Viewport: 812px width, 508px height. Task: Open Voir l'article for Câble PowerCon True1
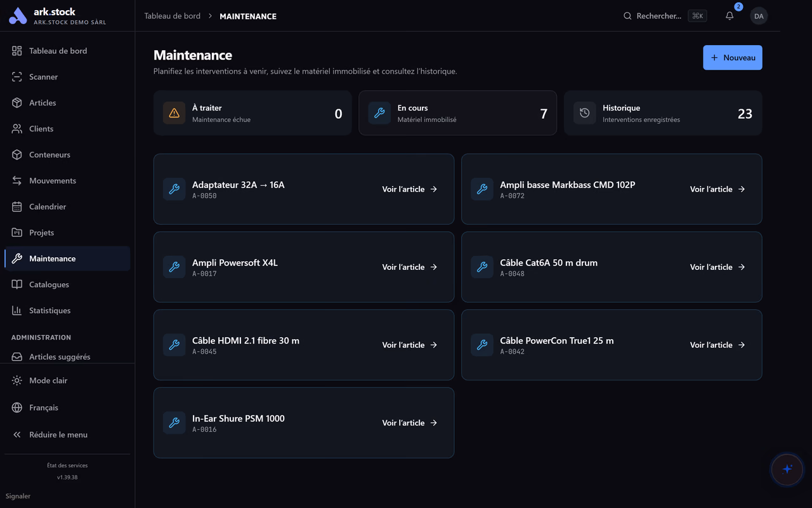click(717, 345)
